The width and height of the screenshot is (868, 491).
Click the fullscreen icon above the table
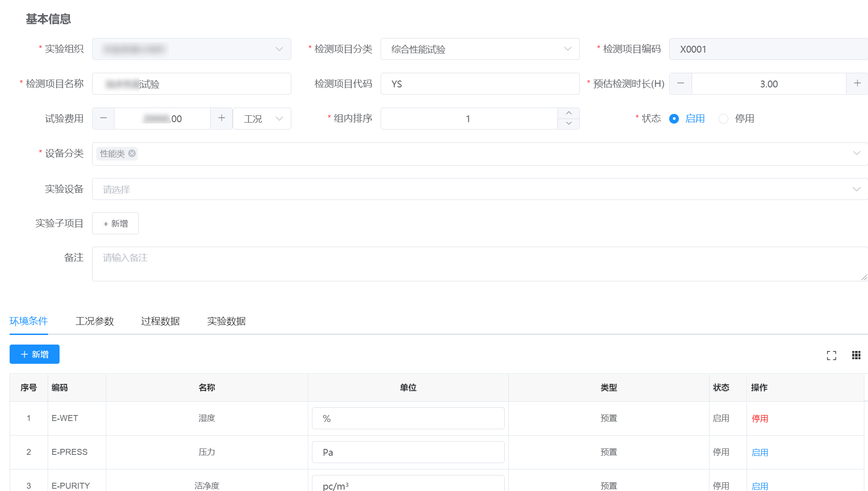tap(831, 356)
